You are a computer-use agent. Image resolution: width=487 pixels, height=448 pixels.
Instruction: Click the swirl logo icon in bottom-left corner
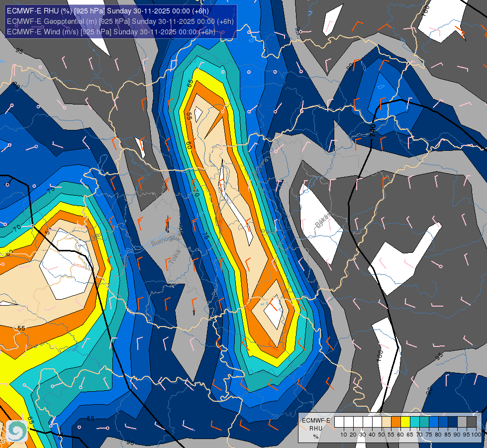(17, 431)
